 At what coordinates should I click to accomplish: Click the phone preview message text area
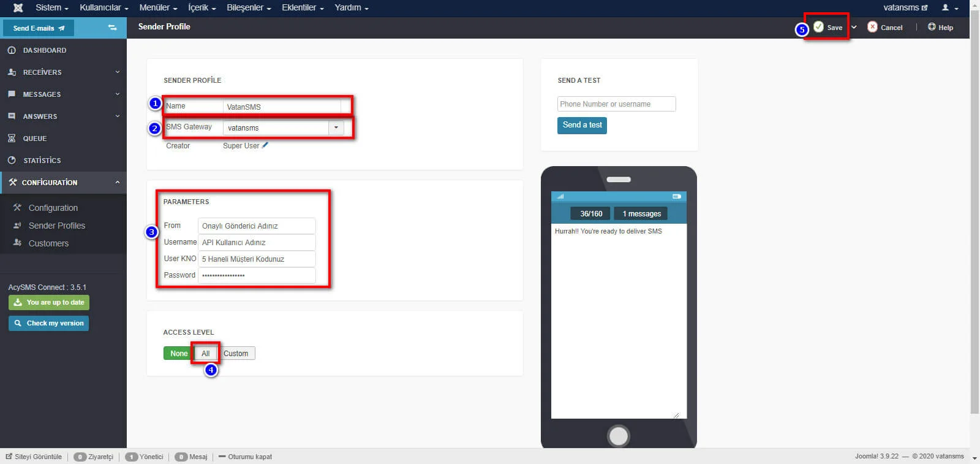coord(619,321)
